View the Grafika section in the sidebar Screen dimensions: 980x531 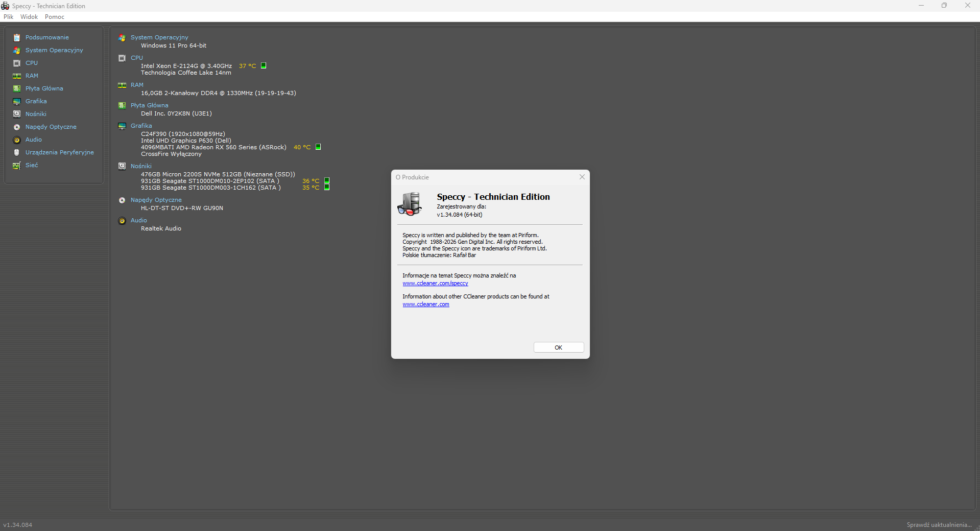[36, 101]
